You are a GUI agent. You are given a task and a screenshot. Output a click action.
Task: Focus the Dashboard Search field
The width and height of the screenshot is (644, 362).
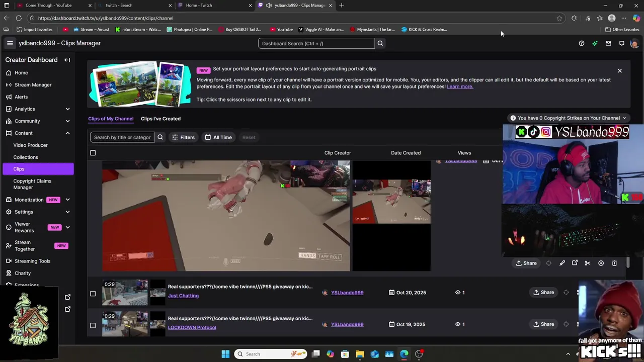pyautogui.click(x=316, y=43)
